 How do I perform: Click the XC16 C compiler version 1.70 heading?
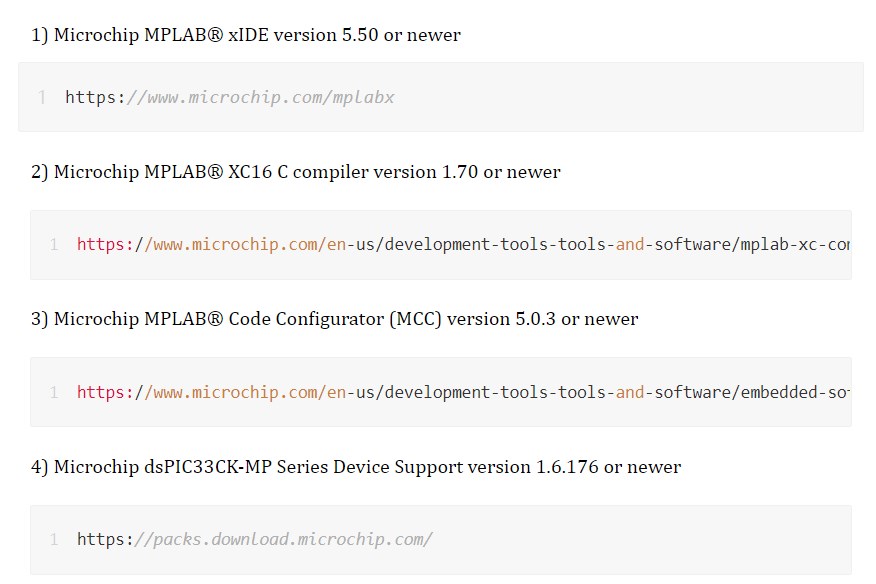click(296, 172)
